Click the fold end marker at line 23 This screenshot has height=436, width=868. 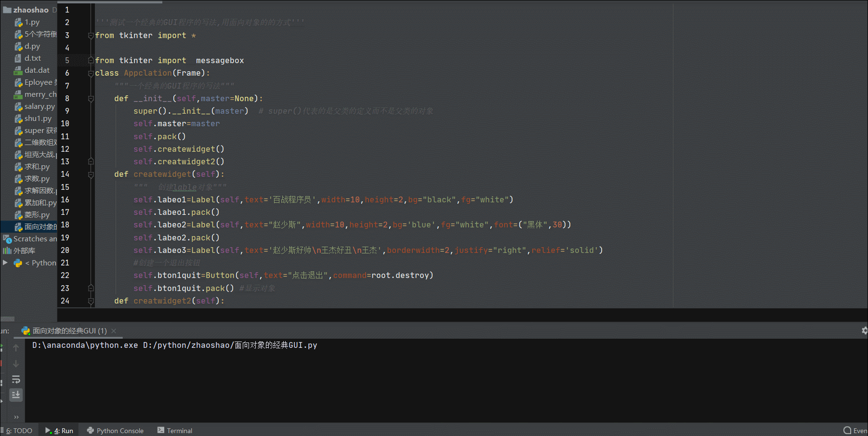point(91,288)
